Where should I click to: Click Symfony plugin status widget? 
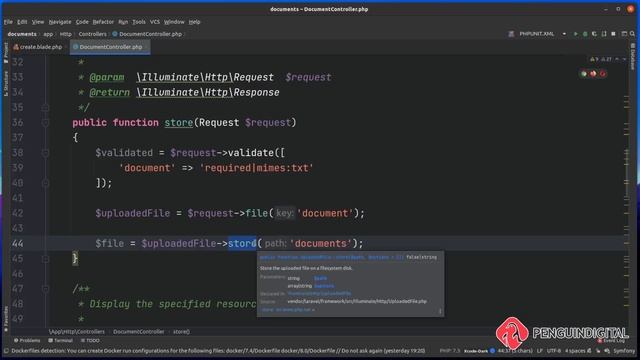pyautogui.click(x=624, y=351)
